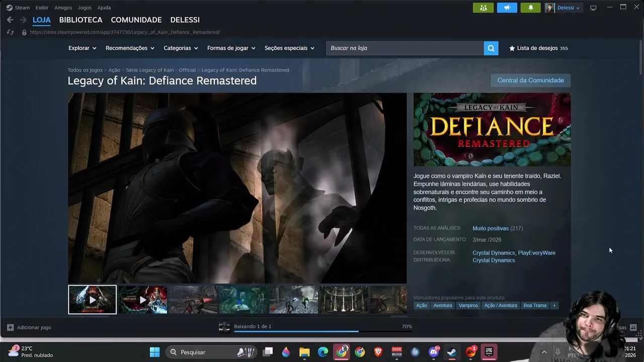Viewport: 644px width, 362px height.
Task: Open Voicemeeter from the taskbar
Action: pos(396,352)
